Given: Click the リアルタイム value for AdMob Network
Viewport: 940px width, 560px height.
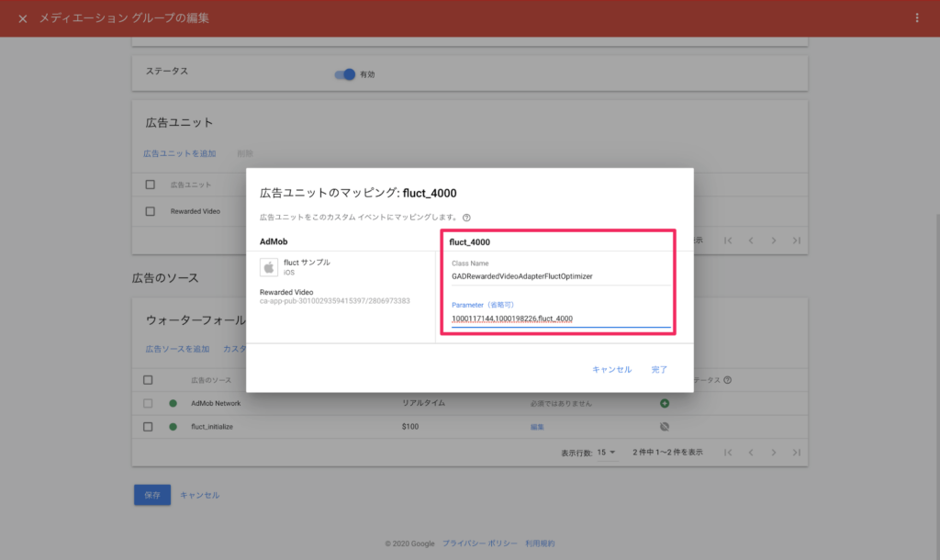Looking at the screenshot, I should (423, 404).
